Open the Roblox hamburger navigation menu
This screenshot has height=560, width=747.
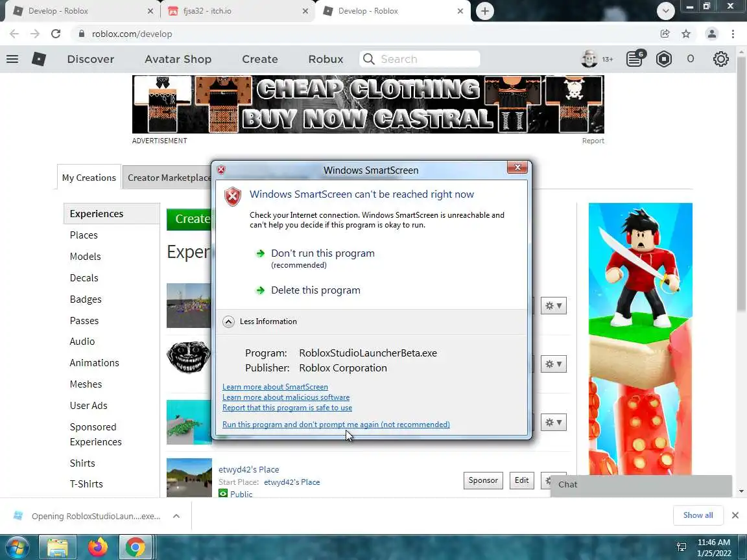click(12, 59)
